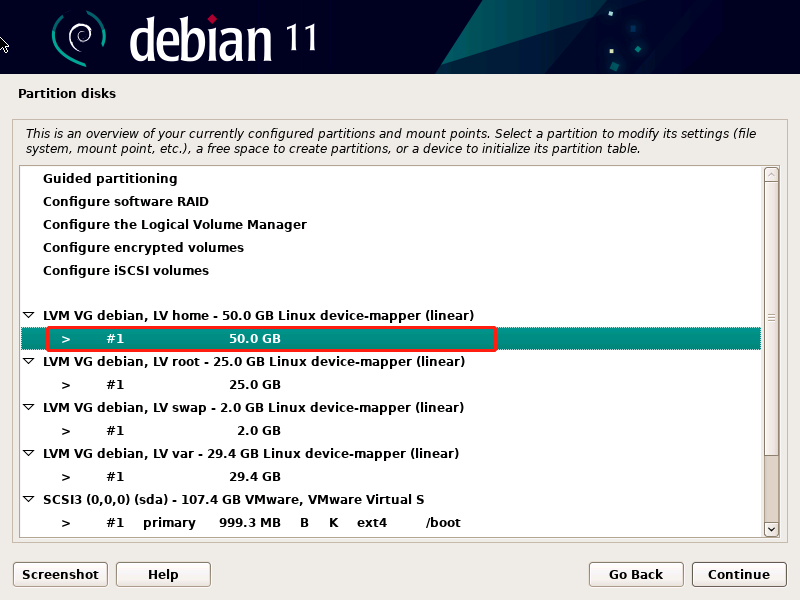
Task: Open the Help button
Action: pyautogui.click(x=163, y=574)
